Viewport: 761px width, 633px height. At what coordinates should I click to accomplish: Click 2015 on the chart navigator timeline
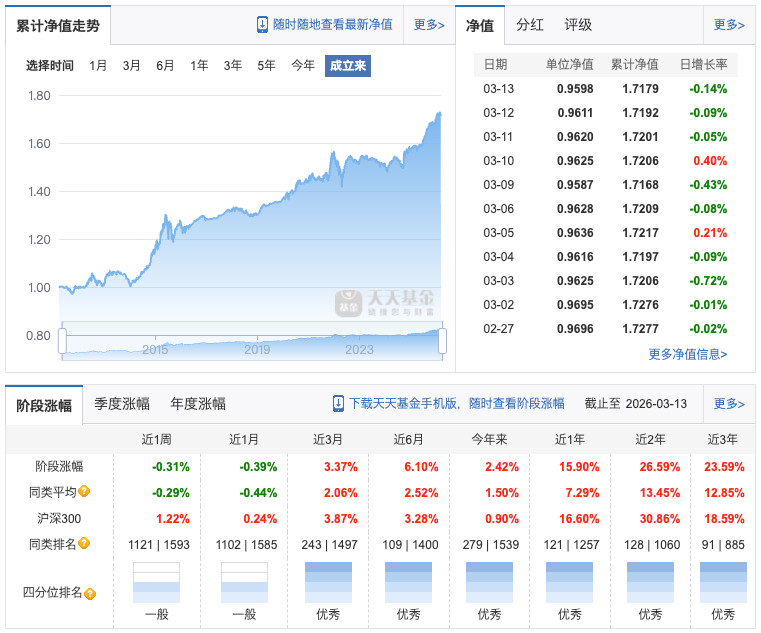coord(155,350)
